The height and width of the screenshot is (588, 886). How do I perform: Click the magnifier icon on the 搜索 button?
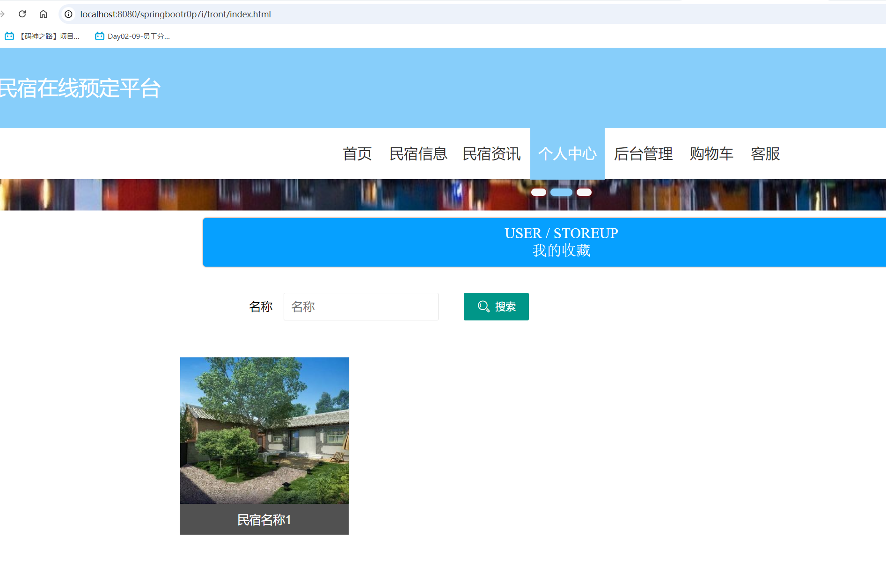click(x=484, y=306)
